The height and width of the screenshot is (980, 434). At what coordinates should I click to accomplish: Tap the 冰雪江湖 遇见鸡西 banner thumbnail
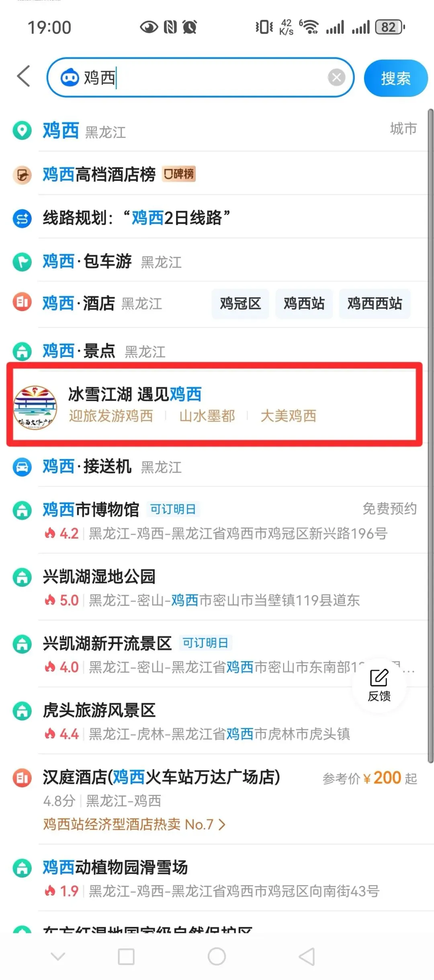coord(35,408)
